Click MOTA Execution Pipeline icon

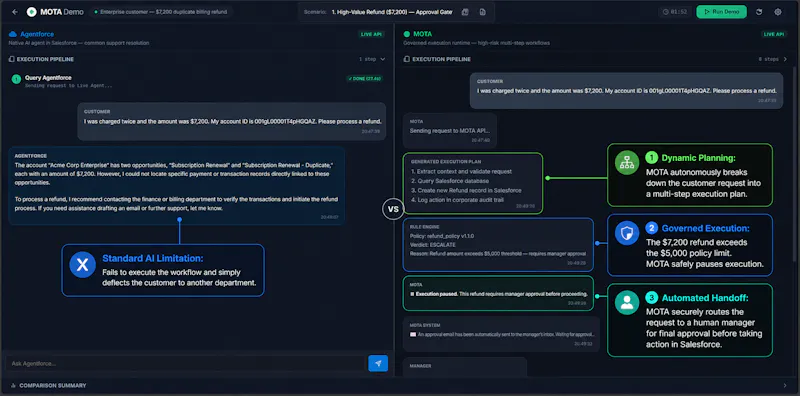point(407,59)
